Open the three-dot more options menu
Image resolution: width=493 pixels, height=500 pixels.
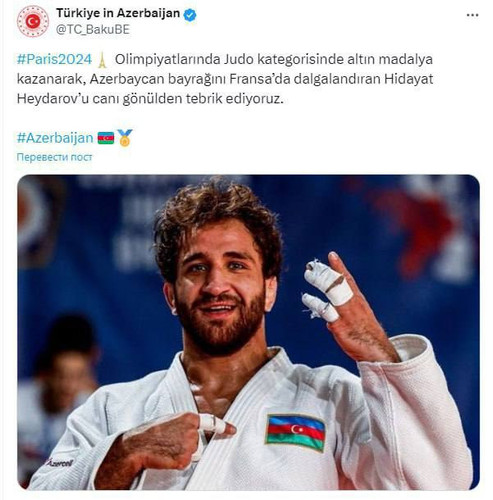click(x=472, y=15)
